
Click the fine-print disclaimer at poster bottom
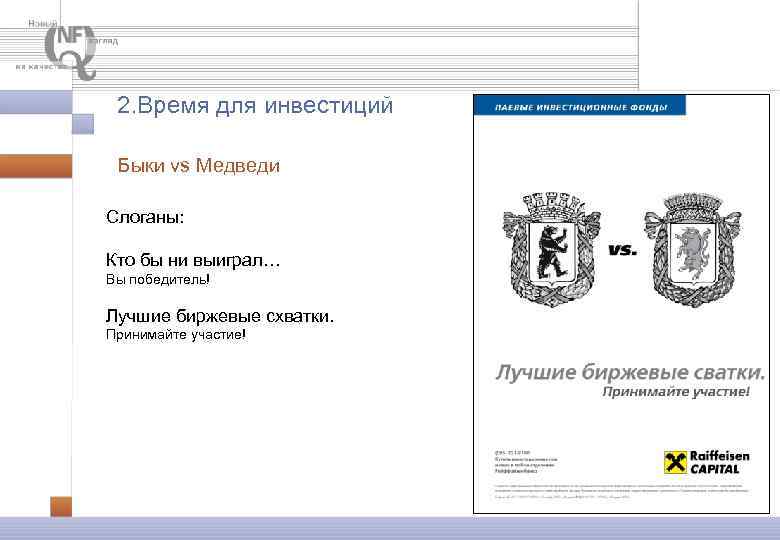621,491
